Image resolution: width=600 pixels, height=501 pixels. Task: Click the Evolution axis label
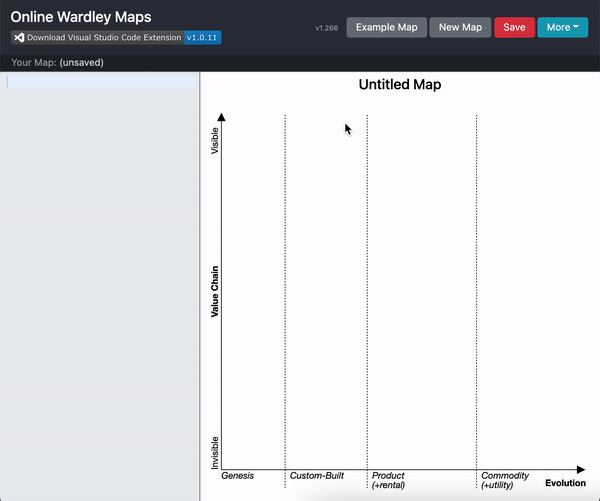pos(565,483)
